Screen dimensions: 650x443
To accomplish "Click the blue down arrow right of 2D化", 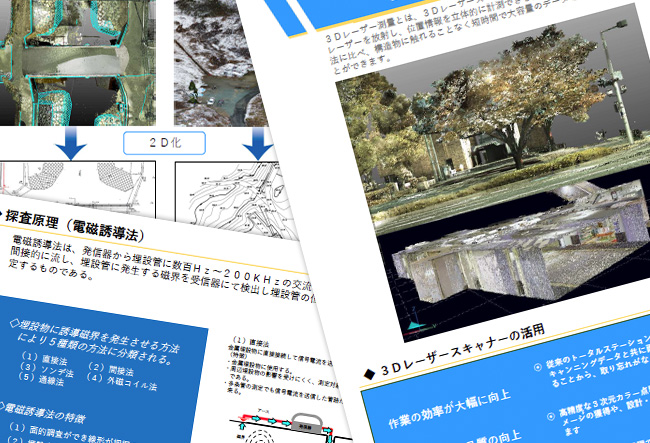I will point(258,143).
